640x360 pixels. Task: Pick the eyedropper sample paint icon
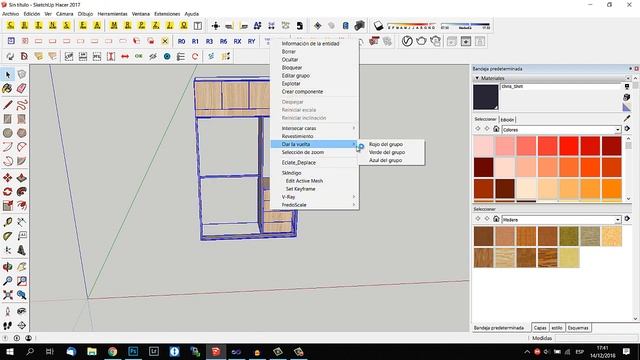tap(627, 118)
